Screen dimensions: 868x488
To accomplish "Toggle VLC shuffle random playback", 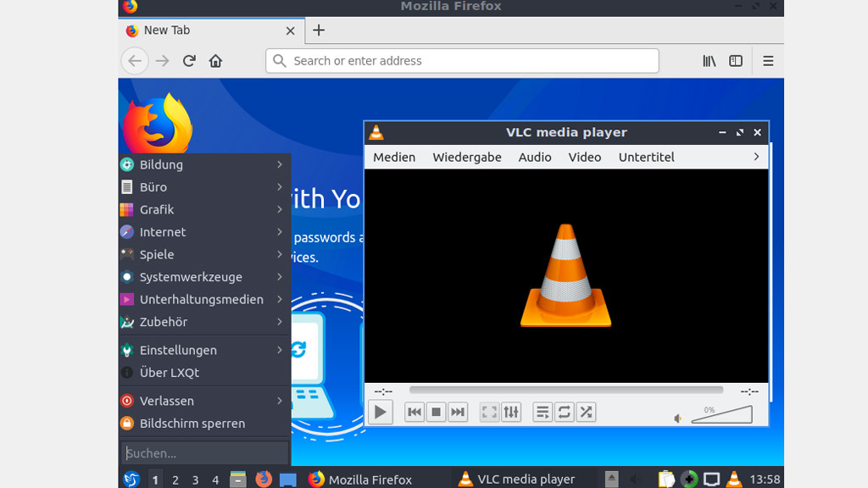I will (586, 413).
